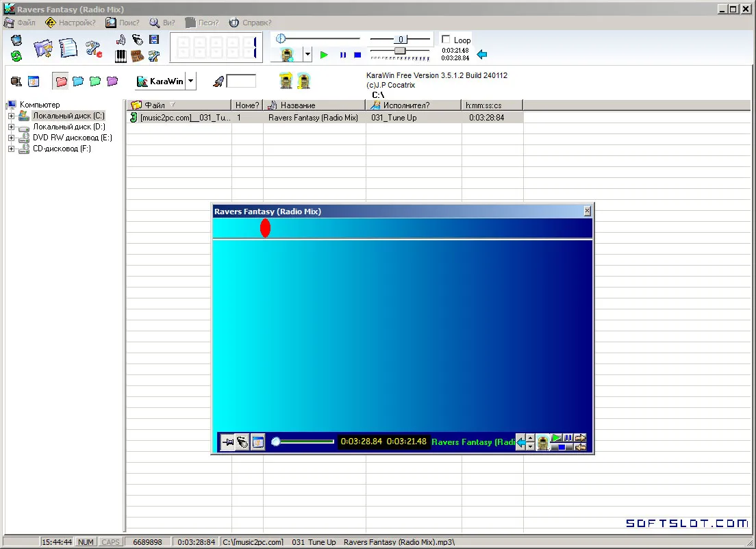Click the notepad lyrics editor icon
Screen dimensions: 756x549
pyautogui.click(x=68, y=48)
